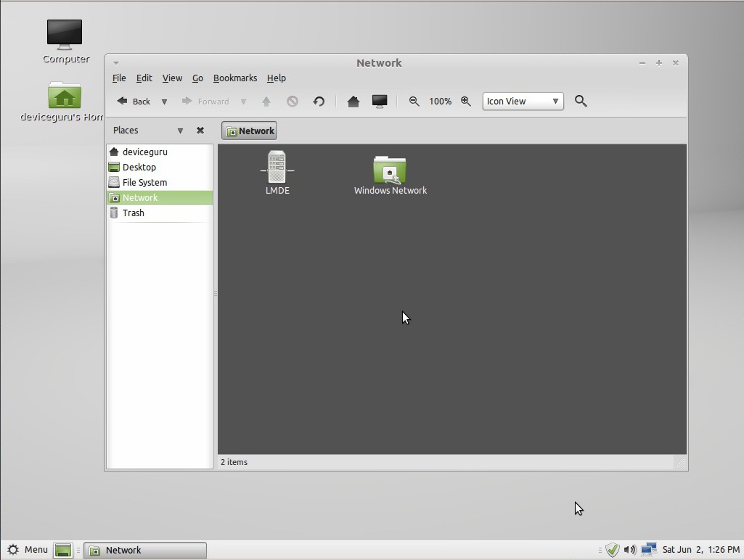Image resolution: width=744 pixels, height=560 pixels.
Task: Select deviceguru's Home desktop icon
Action: [x=62, y=102]
